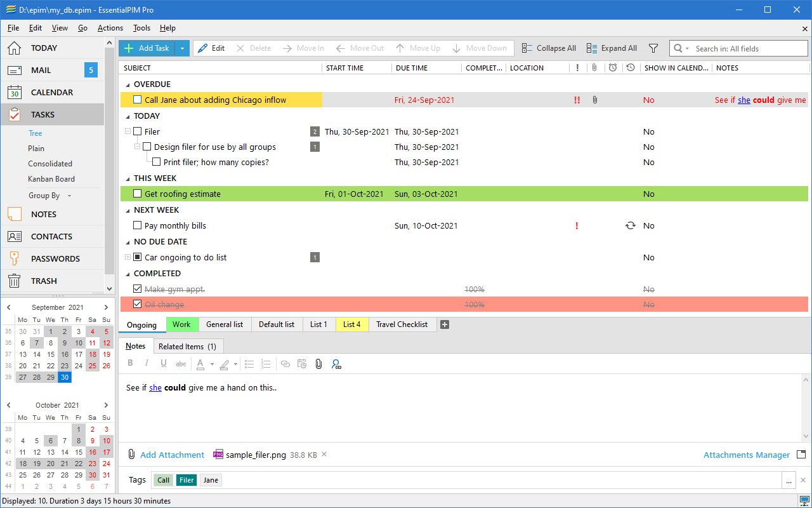Click the Collapse All toolbar button

[549, 48]
